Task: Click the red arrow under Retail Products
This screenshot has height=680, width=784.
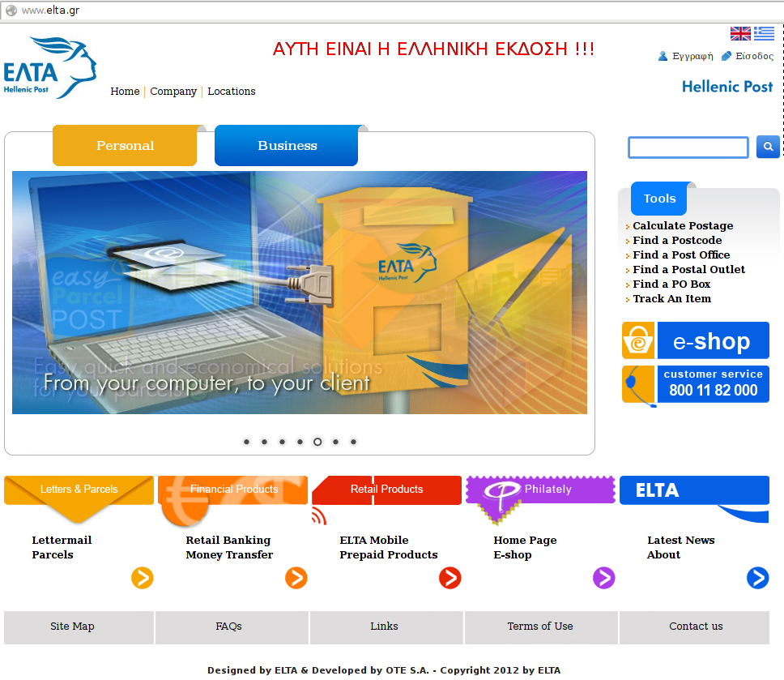Action: [450, 578]
